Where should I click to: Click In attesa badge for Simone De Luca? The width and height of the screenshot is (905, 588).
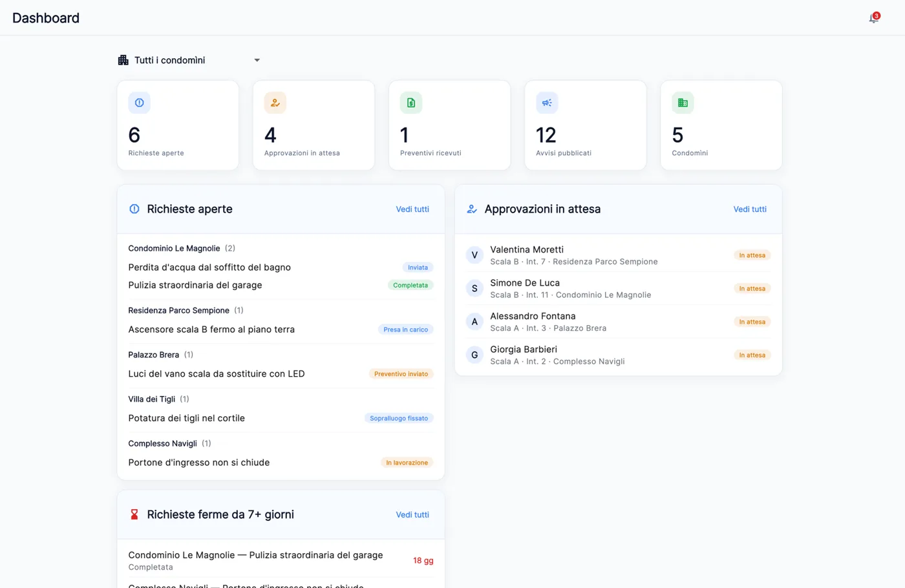click(x=752, y=289)
